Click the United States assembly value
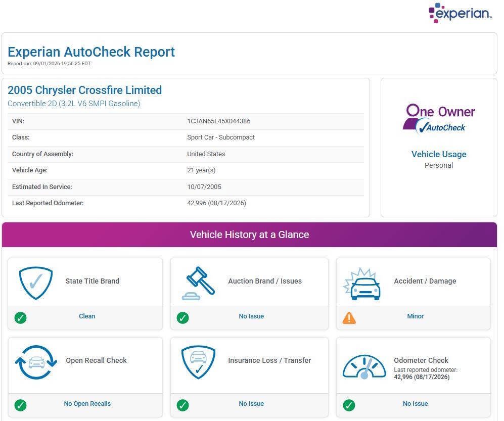Viewport: 504px width, 421px height. coord(206,154)
